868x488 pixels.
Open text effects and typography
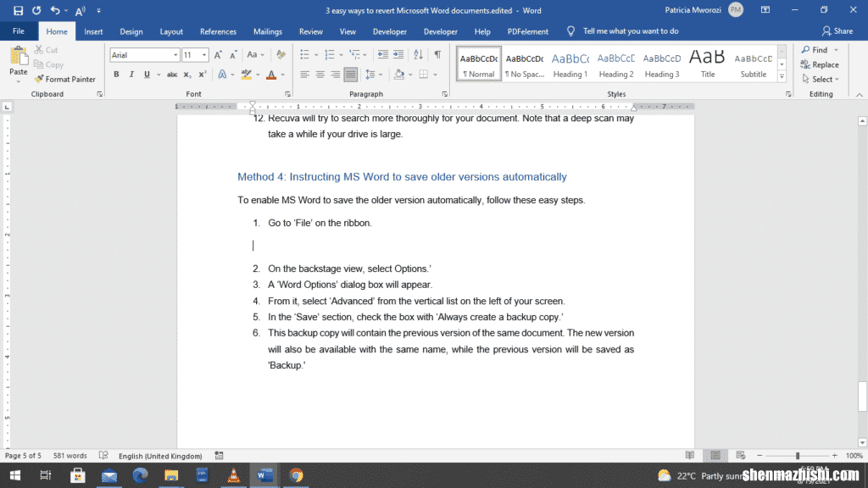223,75
